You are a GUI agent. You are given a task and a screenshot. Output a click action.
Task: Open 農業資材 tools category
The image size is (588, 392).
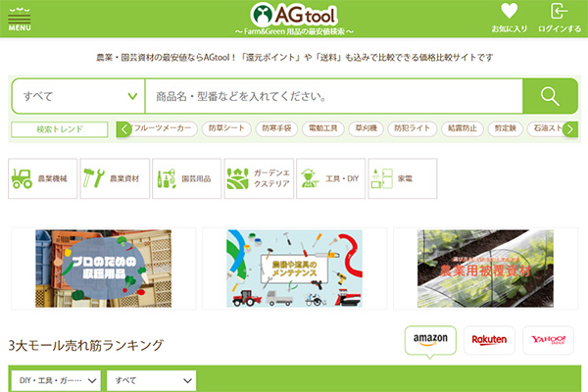coord(115,178)
